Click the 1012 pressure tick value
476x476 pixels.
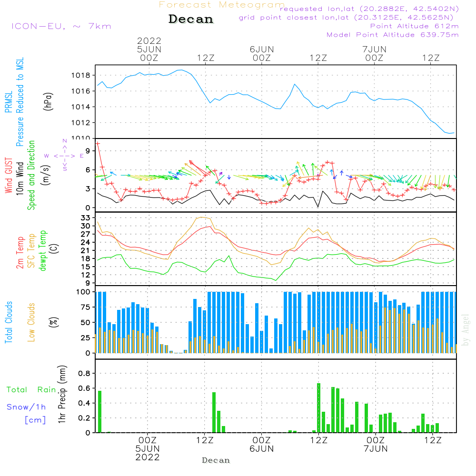click(x=81, y=123)
